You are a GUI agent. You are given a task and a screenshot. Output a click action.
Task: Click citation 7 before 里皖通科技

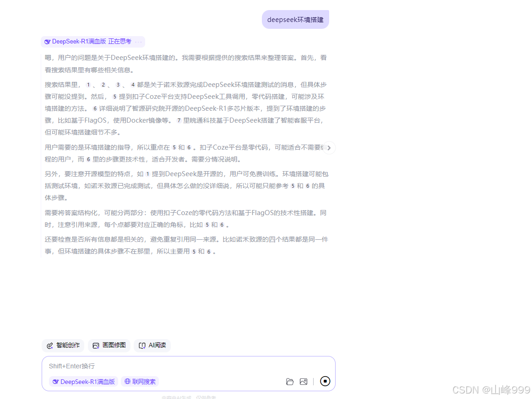179,121
